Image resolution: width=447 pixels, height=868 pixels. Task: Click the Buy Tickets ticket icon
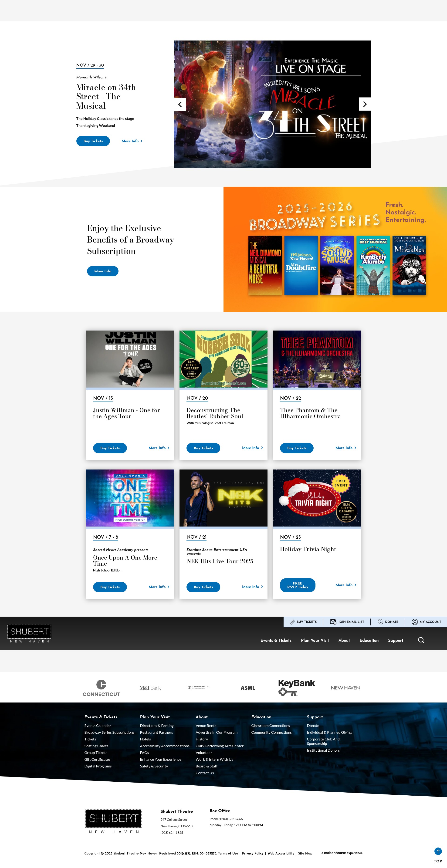[x=292, y=622]
